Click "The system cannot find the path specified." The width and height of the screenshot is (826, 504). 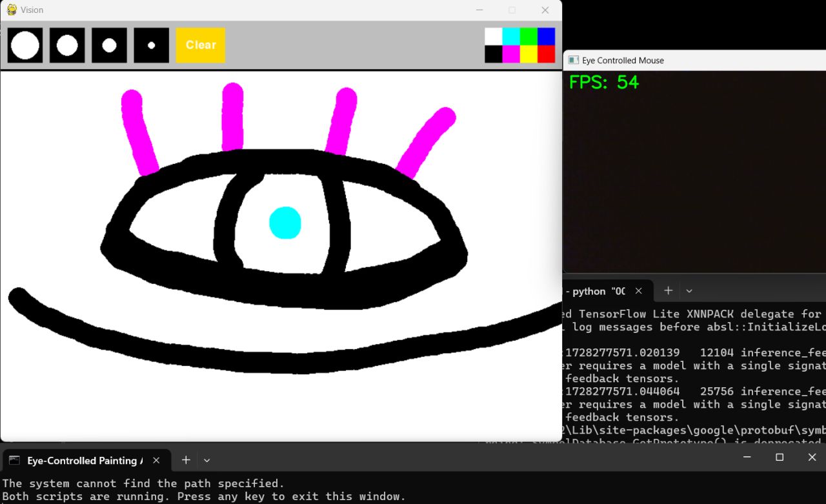coord(143,483)
